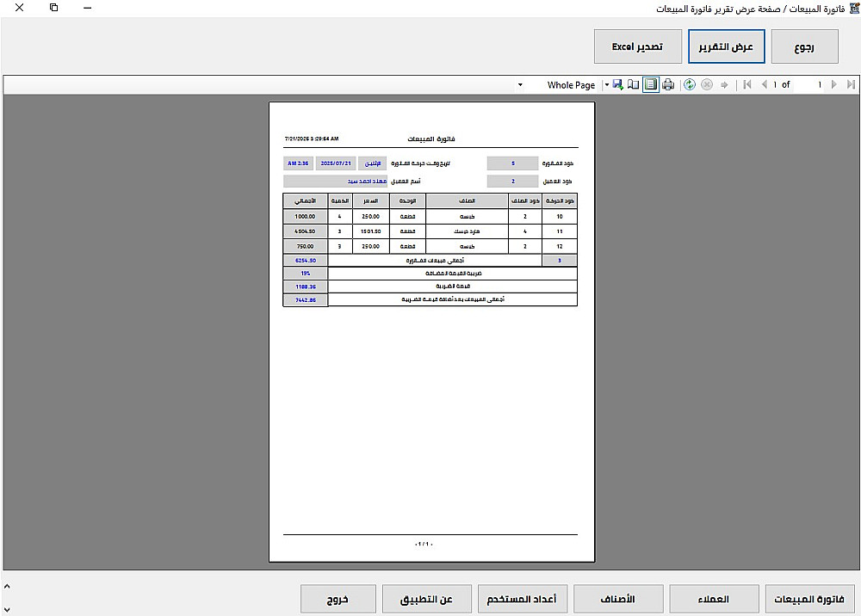Click the printer icon to print report
Viewport: 861px width, 616px height.
point(668,84)
